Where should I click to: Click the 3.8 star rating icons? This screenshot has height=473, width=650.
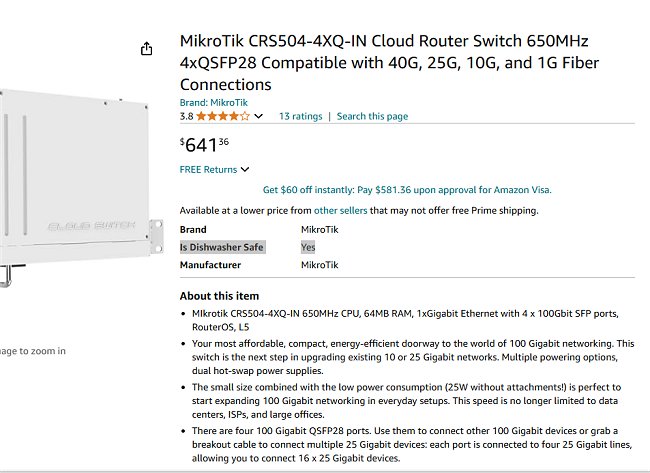[x=223, y=116]
